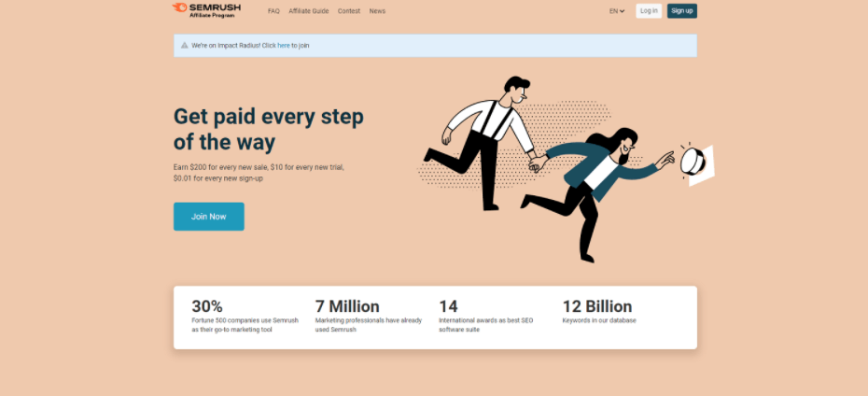868x396 pixels.
Task: Click the warning triangle icon in banner
Action: click(x=185, y=46)
